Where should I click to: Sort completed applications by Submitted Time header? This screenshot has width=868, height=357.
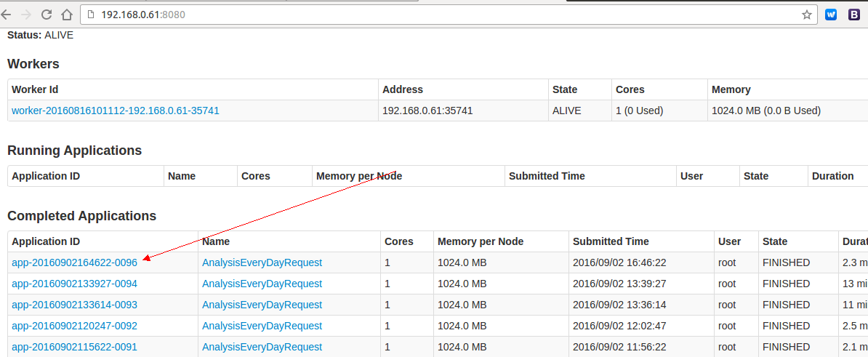(x=611, y=241)
